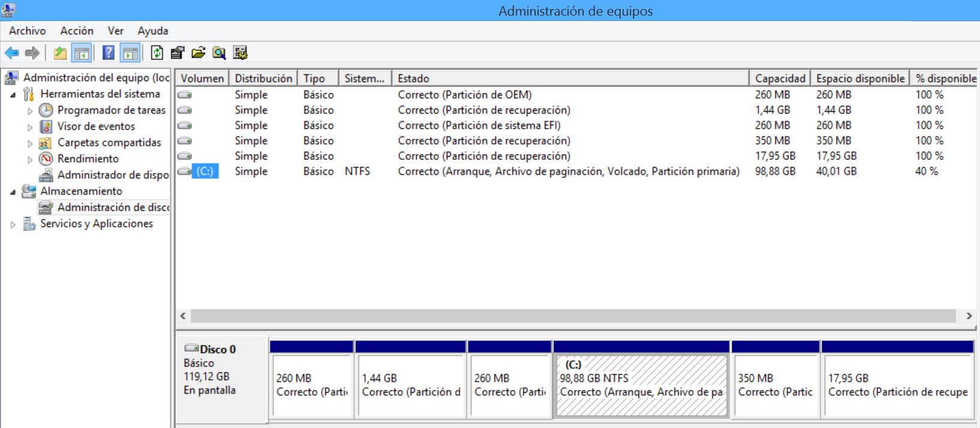Click the magnifying glass toolbar icon
Image resolution: width=980 pixels, height=428 pixels.
click(219, 53)
